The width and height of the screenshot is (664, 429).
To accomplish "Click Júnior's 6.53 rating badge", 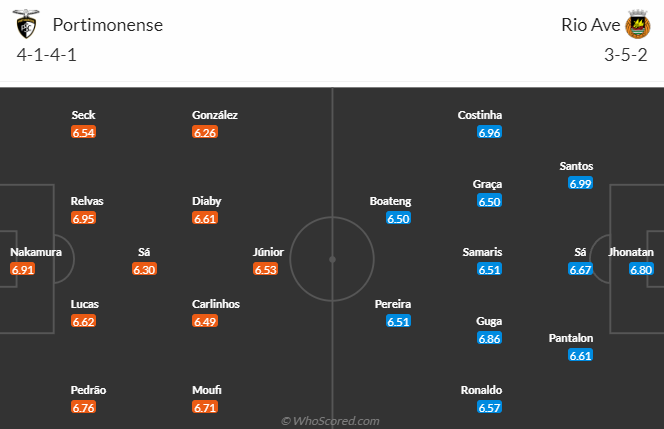I will tap(265, 269).
